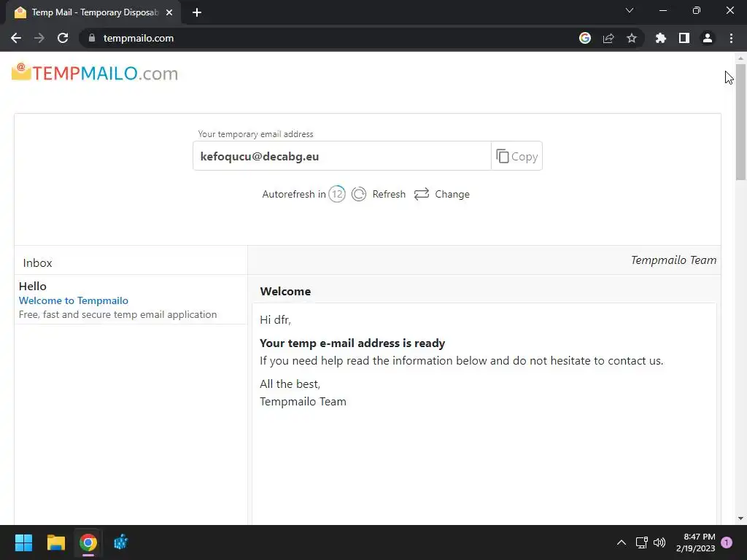Click the Chrome taskbar icon

pyautogui.click(x=88, y=542)
